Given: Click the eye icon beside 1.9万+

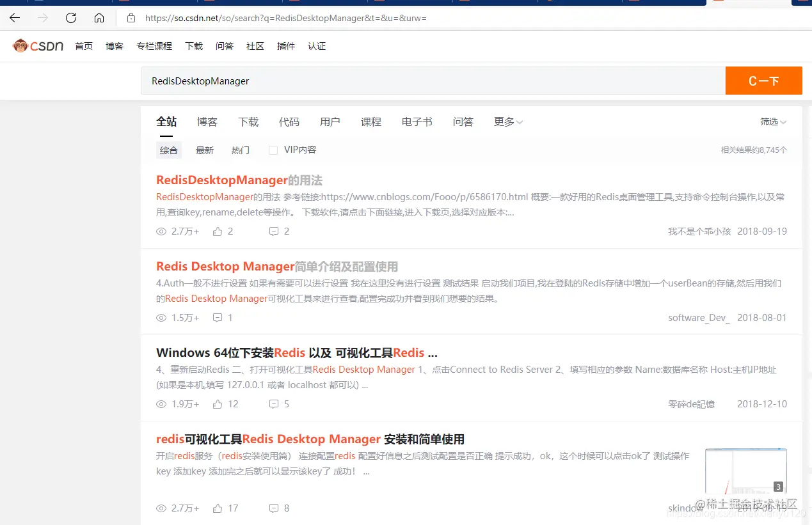Looking at the screenshot, I should click(161, 404).
